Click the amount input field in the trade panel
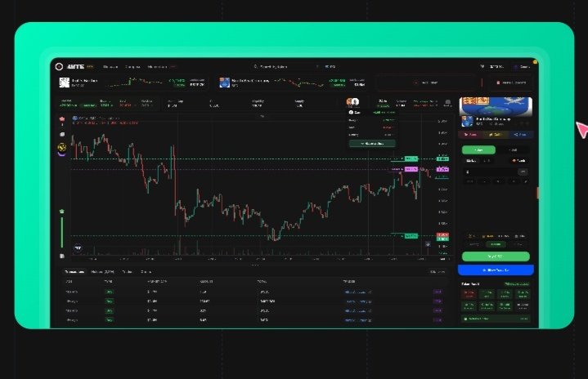588x379 pixels. [496, 172]
